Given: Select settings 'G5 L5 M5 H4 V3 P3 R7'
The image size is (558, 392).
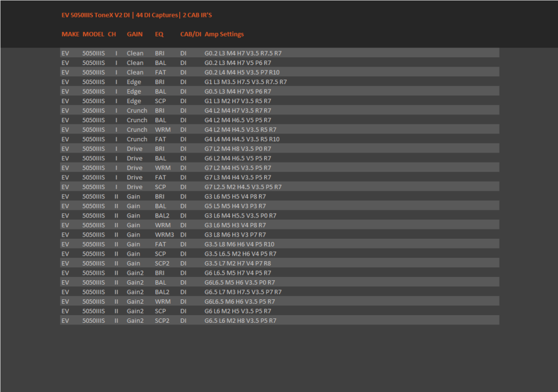Looking at the screenshot, I should point(235,206).
